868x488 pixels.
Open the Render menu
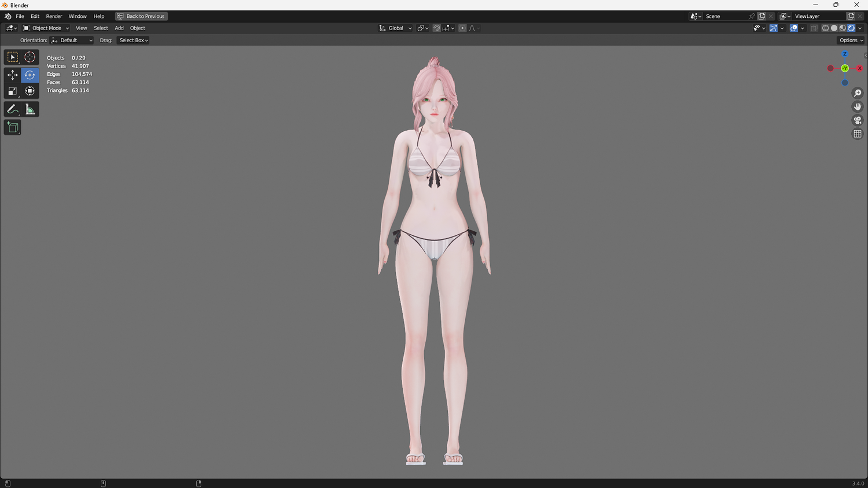[54, 16]
